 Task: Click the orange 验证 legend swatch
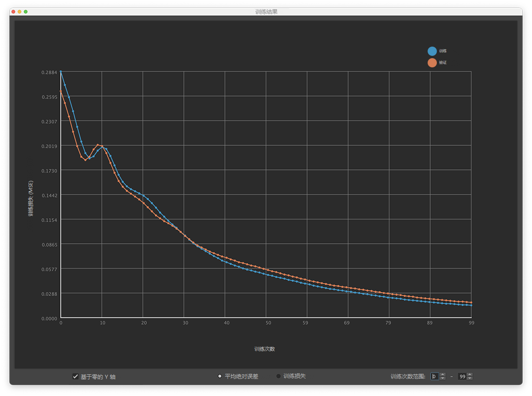pos(432,63)
